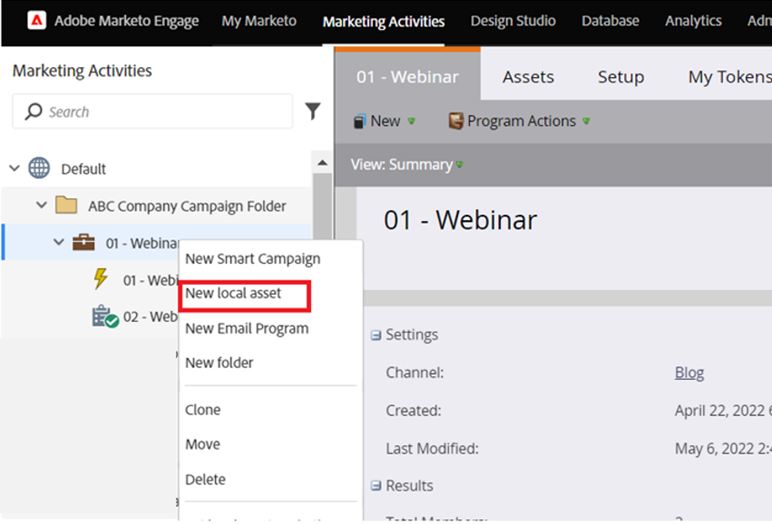Choose Delete from context menu

click(205, 479)
